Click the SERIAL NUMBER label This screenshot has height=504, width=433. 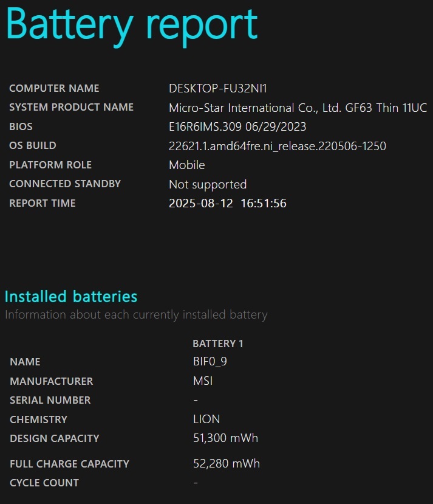pos(50,400)
